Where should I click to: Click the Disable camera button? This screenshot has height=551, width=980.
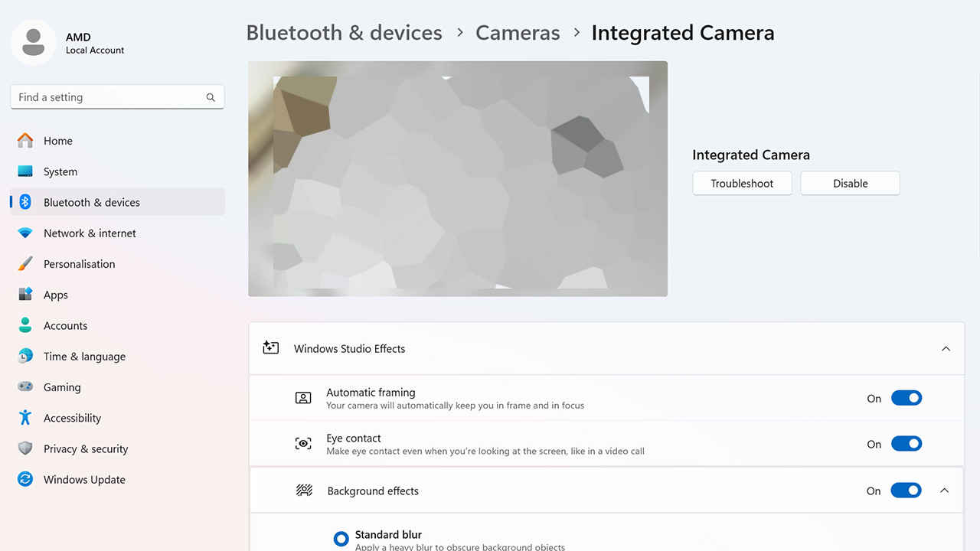[x=850, y=183]
